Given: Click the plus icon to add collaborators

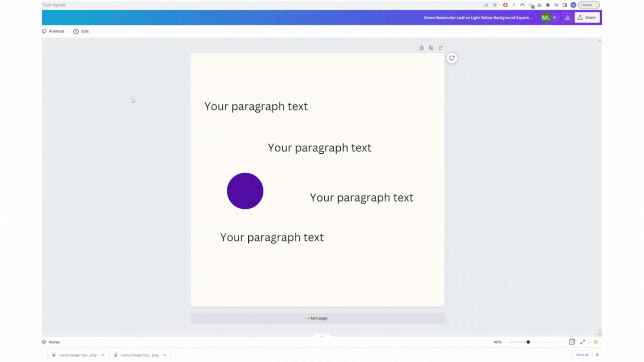Looking at the screenshot, I should tap(555, 17).
